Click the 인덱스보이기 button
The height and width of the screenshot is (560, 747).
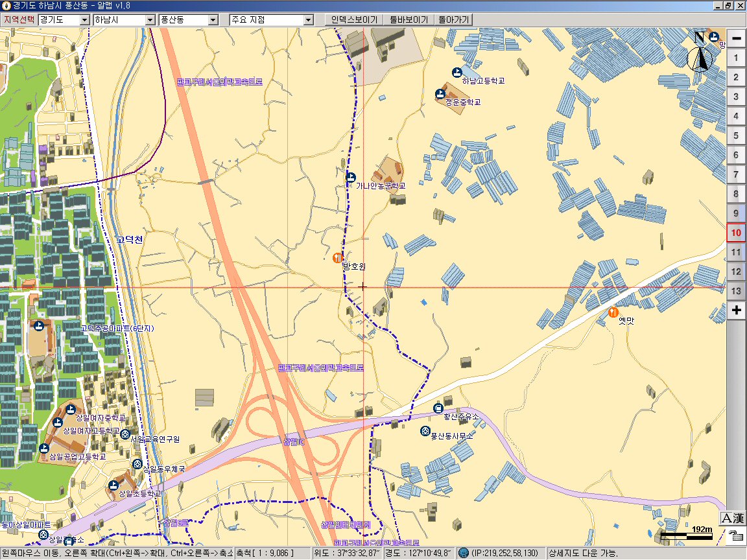(x=353, y=20)
